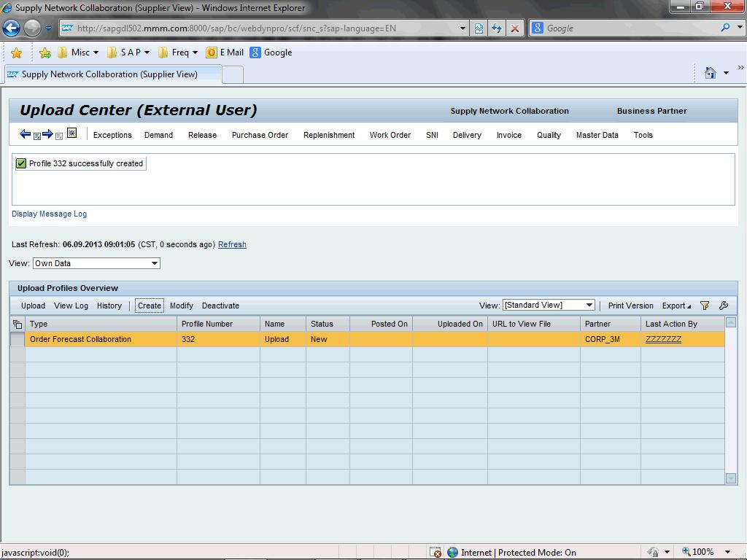The height and width of the screenshot is (560, 747).
Task: Click Add to Favorites bar icon
Action: click(x=44, y=52)
